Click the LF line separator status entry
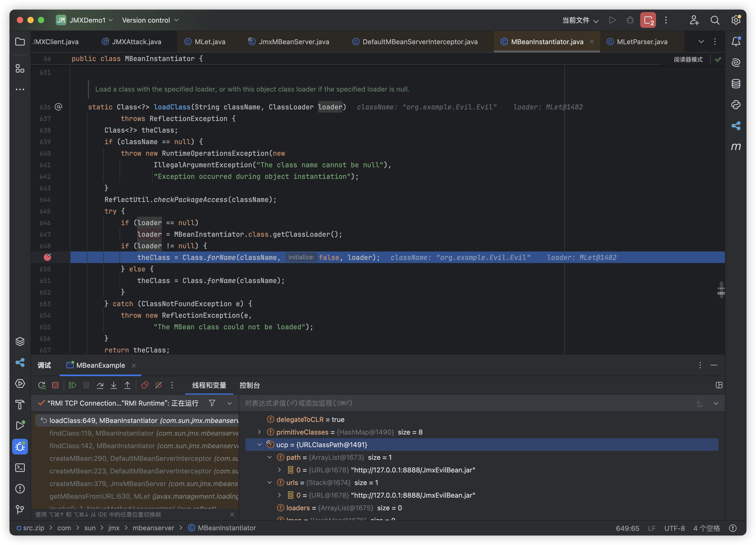The height and width of the screenshot is (545, 756). click(x=652, y=528)
